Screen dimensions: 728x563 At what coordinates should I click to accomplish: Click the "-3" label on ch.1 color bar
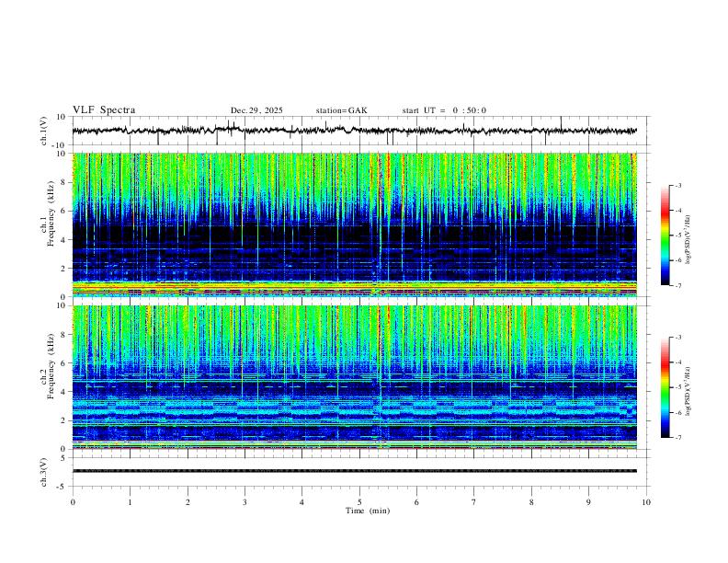pos(677,185)
